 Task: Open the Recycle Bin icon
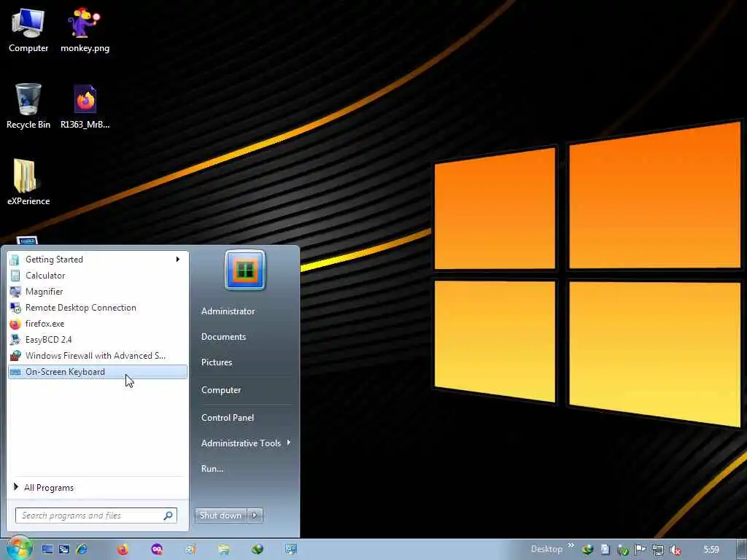coord(28,106)
